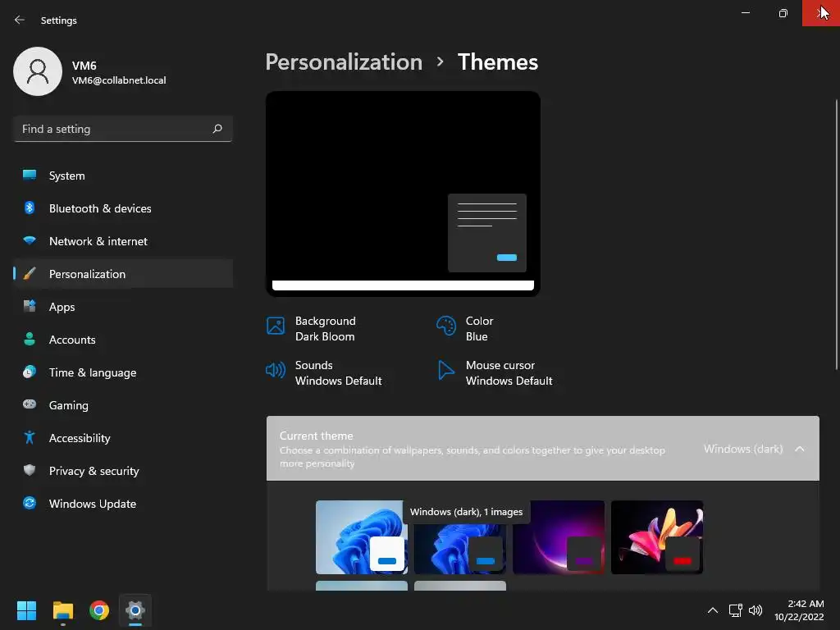Viewport: 840px width, 630px height.
Task: Click the vertical scrollbar of Themes page
Action: click(x=836, y=234)
